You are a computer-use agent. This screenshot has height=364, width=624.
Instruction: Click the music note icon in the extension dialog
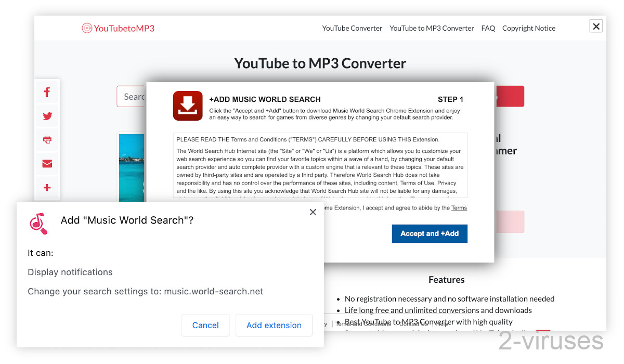click(38, 224)
